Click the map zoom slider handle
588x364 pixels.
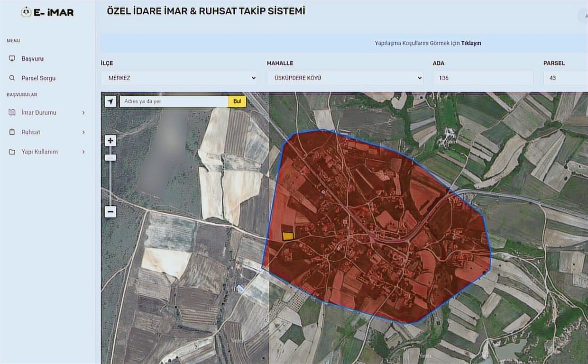pyautogui.click(x=110, y=157)
